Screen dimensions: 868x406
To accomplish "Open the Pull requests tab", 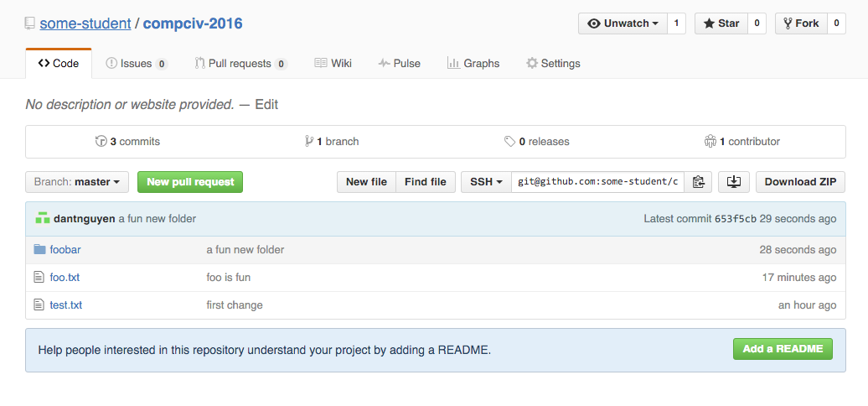I will [240, 64].
